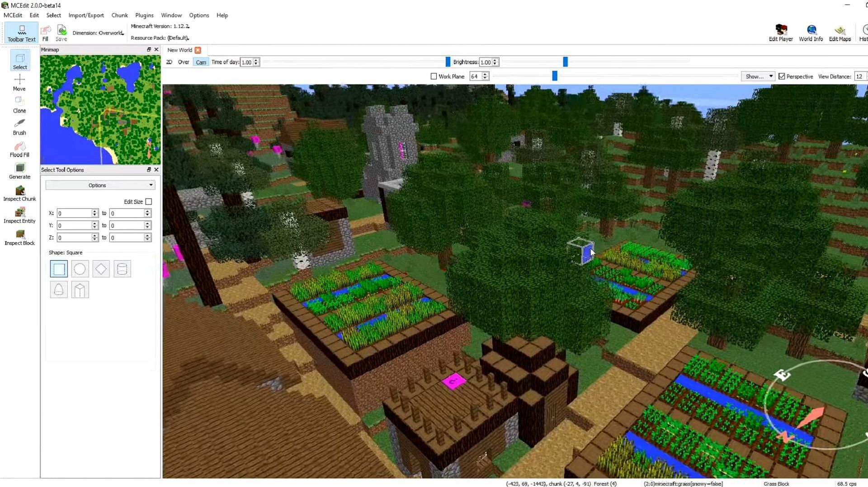Select the house-shaped selection shape
Image resolution: width=868 pixels, height=487 pixels.
coord(80,290)
